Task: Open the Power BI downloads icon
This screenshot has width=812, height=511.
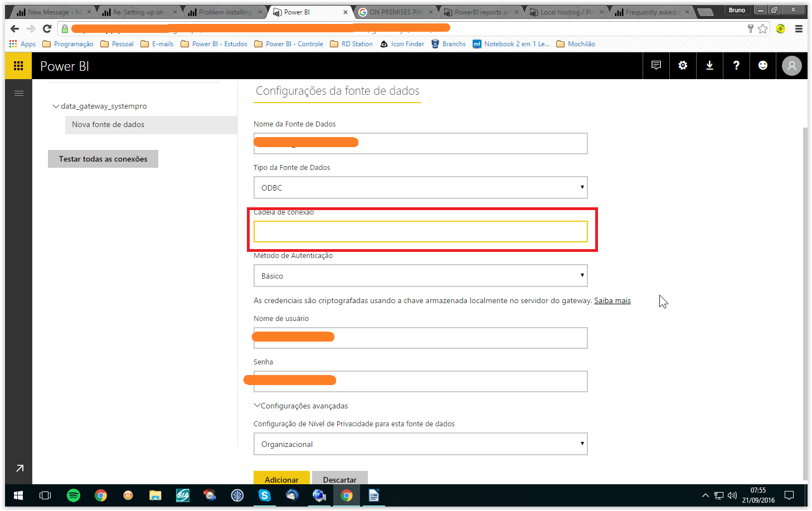Action: [x=709, y=65]
